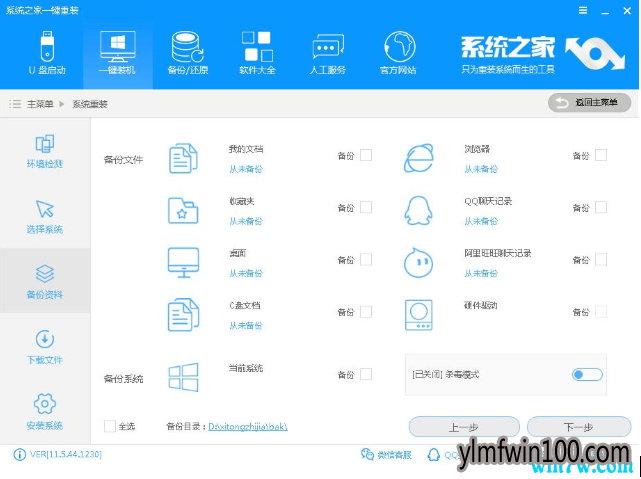Click 从未备份 status under 我的文档
Image resolution: width=641 pixels, height=479 pixels.
246,169
